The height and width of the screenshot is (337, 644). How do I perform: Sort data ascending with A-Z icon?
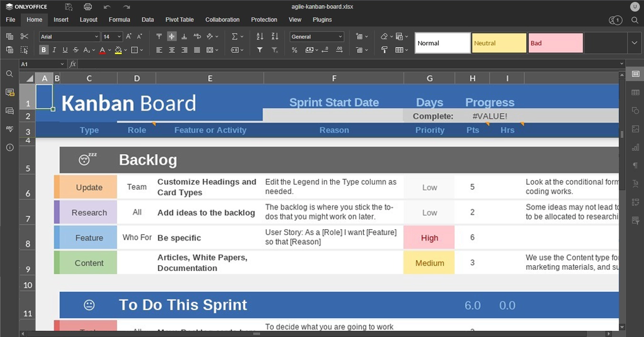[x=259, y=36]
